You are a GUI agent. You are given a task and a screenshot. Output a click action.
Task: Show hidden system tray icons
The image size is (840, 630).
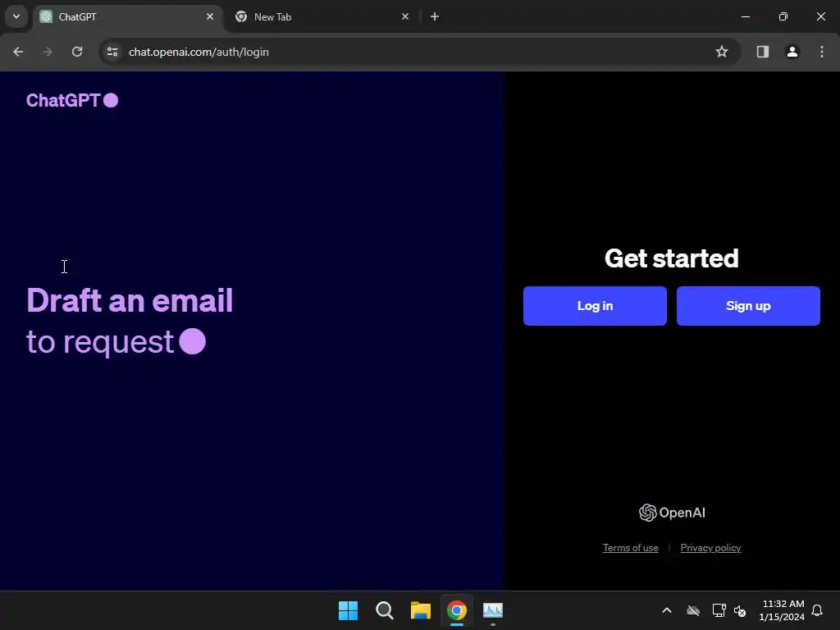(666, 610)
